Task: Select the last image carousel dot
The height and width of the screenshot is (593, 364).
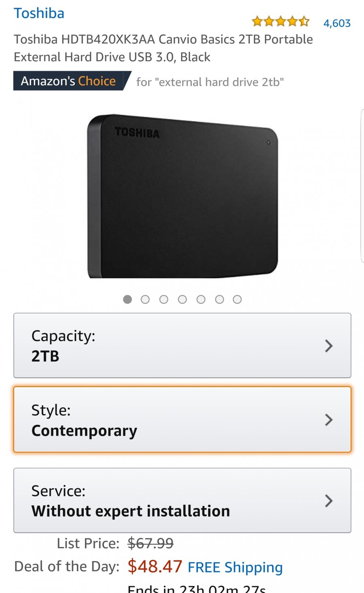Action: pyautogui.click(x=237, y=299)
